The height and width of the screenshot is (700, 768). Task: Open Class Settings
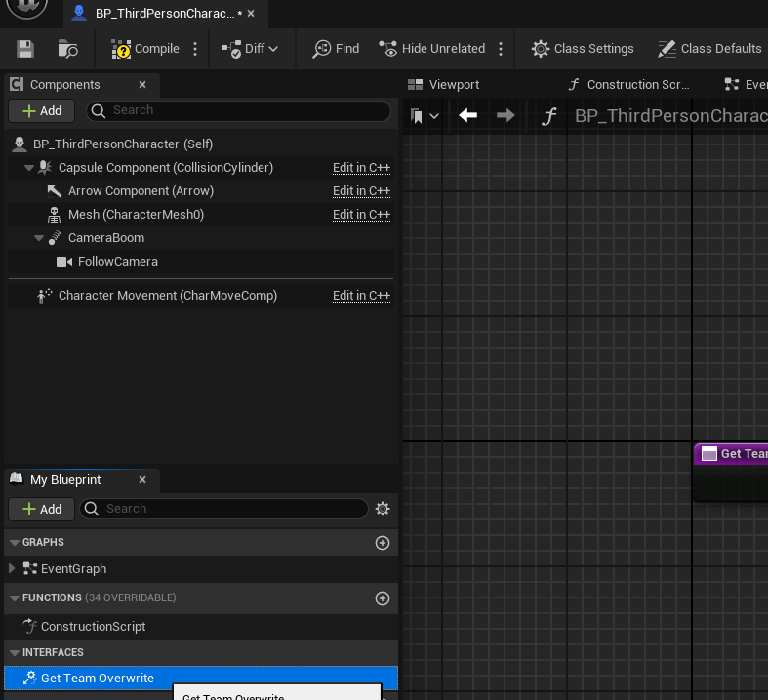pyautogui.click(x=583, y=49)
